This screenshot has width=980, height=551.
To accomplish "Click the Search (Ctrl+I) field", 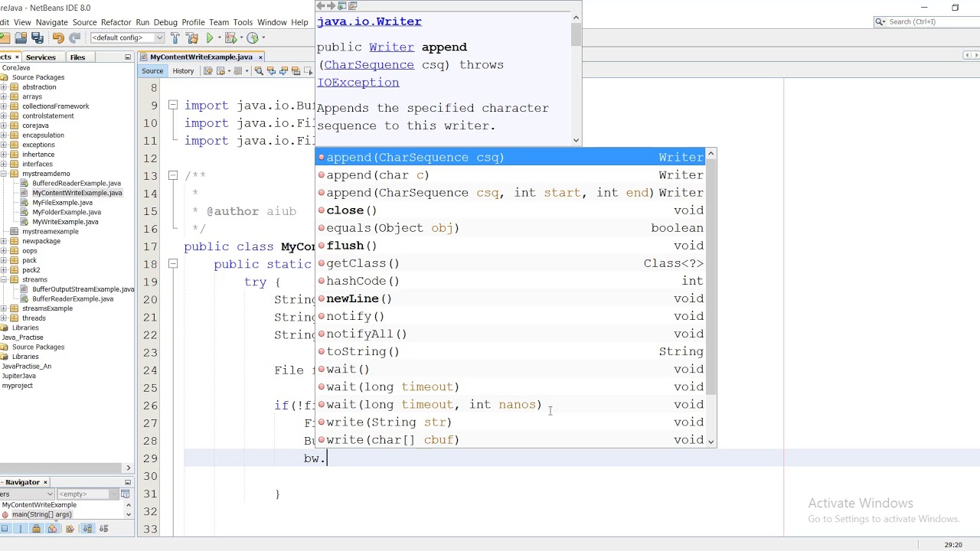I will coord(926,22).
